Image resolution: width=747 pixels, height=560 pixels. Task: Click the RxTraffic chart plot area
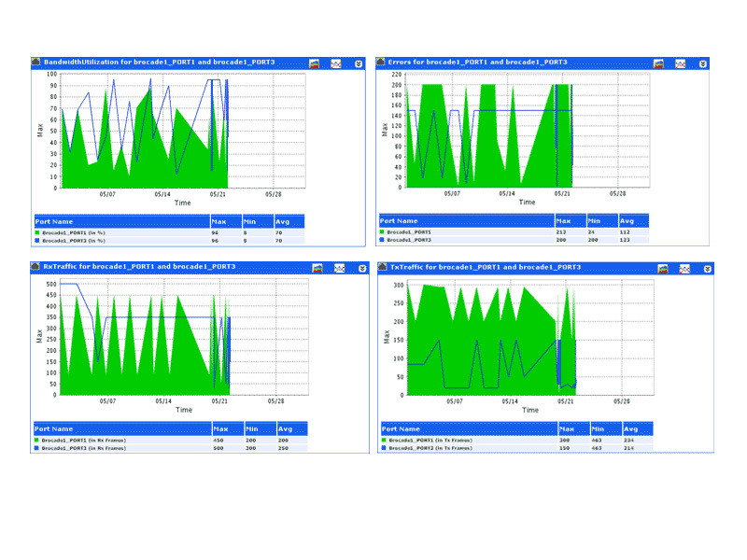click(184, 337)
